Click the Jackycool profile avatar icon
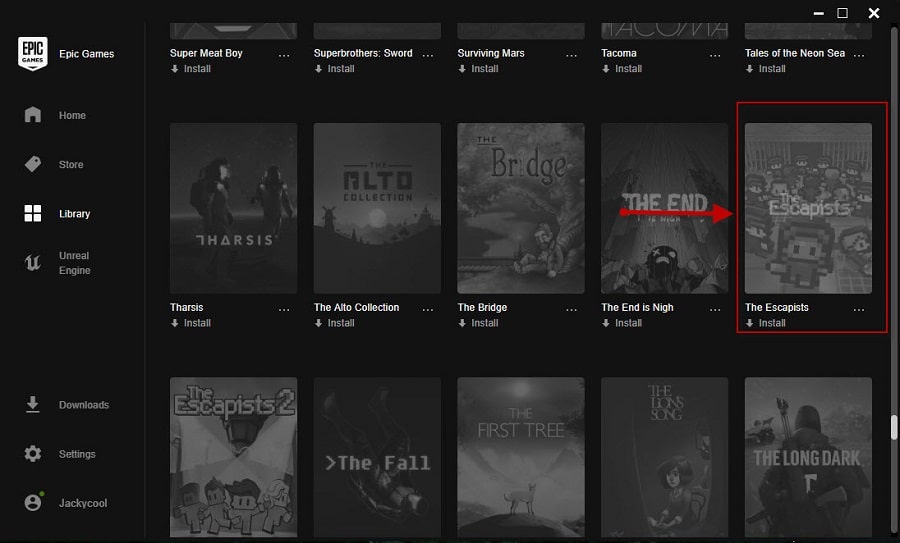This screenshot has width=900, height=543. 33,503
